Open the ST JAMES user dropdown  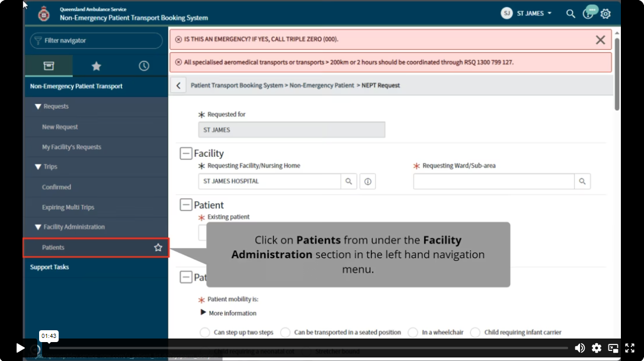point(534,14)
